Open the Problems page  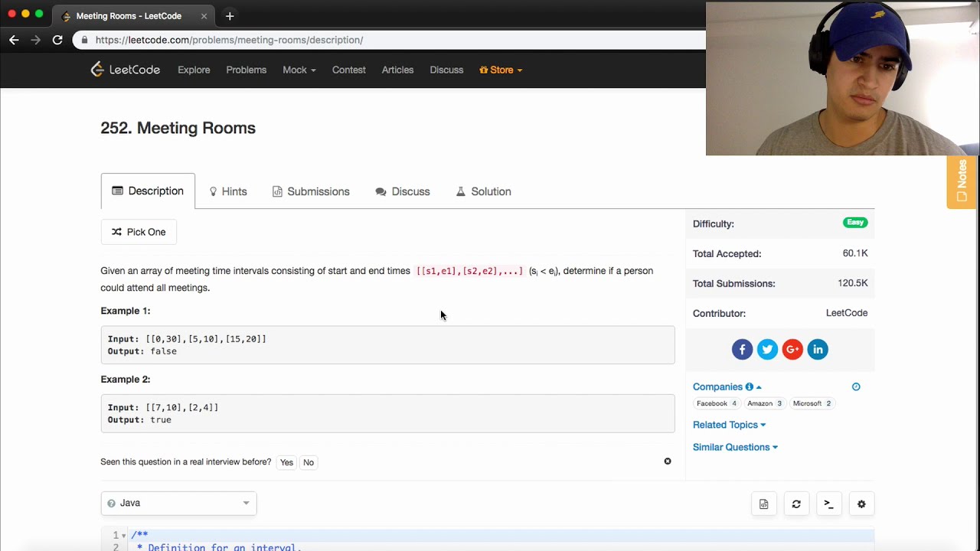pyautogui.click(x=246, y=70)
